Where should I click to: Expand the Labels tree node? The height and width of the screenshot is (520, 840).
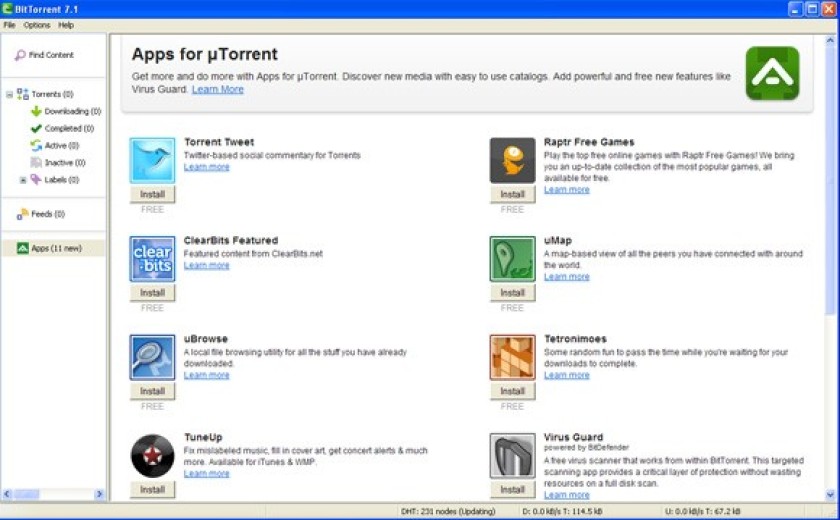click(x=23, y=180)
